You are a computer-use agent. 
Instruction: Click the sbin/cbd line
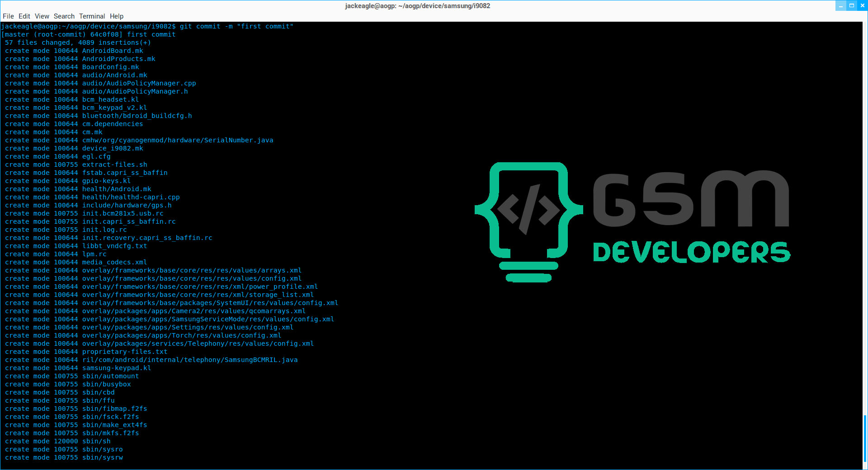click(60, 392)
